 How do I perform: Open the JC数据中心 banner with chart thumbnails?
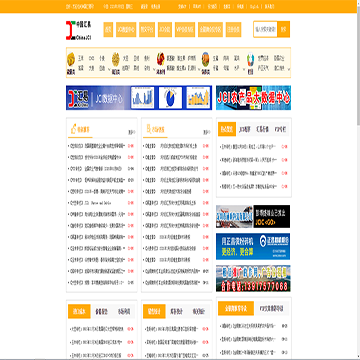pyautogui.click(x=139, y=98)
